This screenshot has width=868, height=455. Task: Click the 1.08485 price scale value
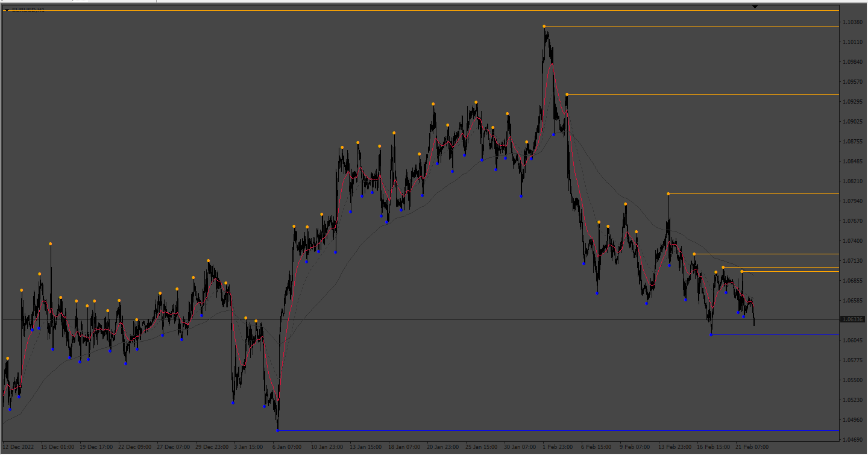(852, 162)
